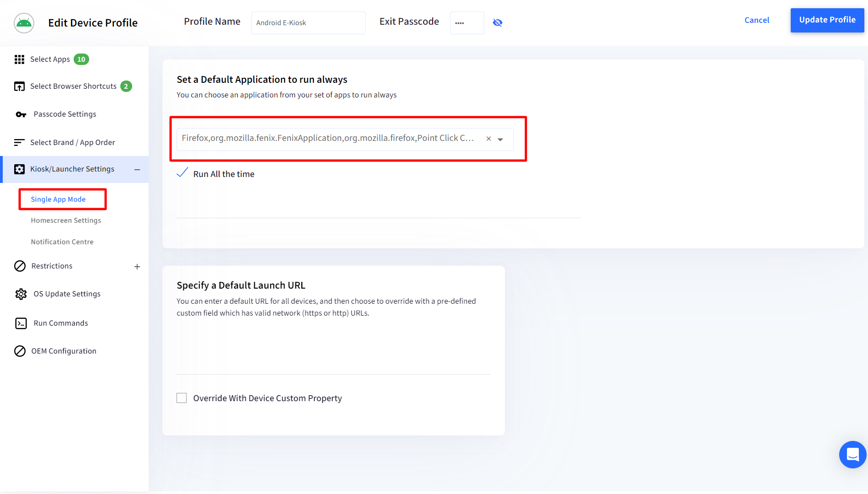Uncheck Run All the time

182,173
